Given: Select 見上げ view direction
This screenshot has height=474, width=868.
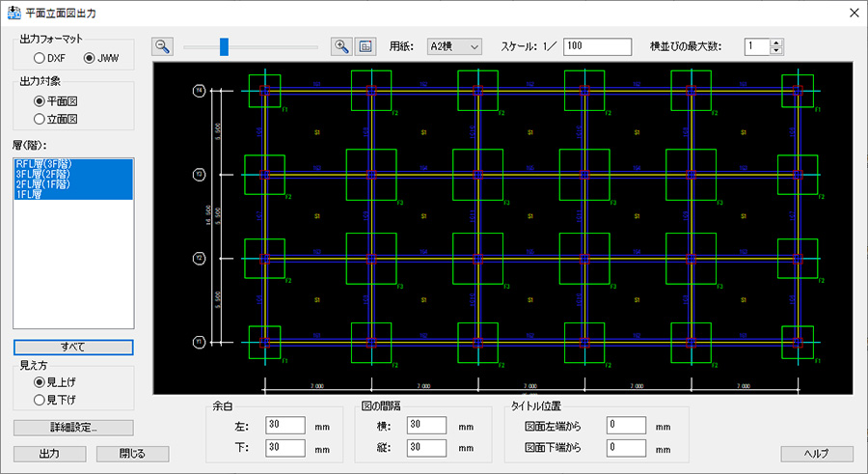Looking at the screenshot, I should pyautogui.click(x=54, y=382).
